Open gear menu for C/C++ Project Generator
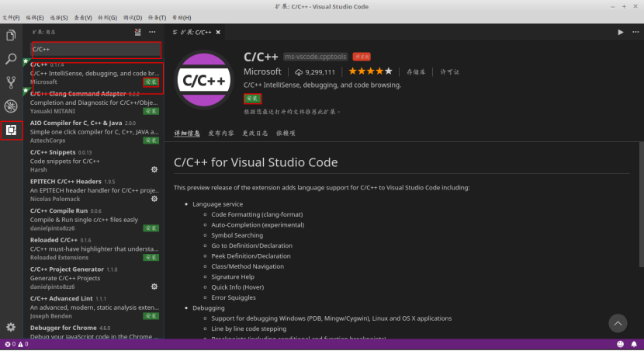 click(x=154, y=287)
